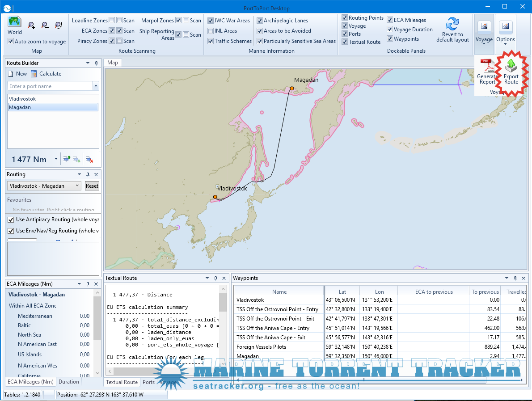
Task: Click ECA Mileages vertical scrollbar down arrow
Action: pos(98,373)
